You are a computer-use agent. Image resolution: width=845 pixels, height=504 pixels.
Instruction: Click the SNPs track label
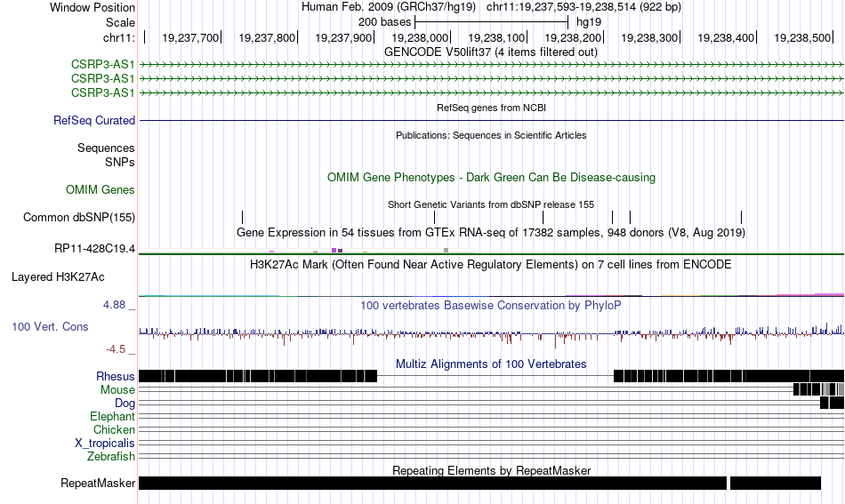[120, 162]
